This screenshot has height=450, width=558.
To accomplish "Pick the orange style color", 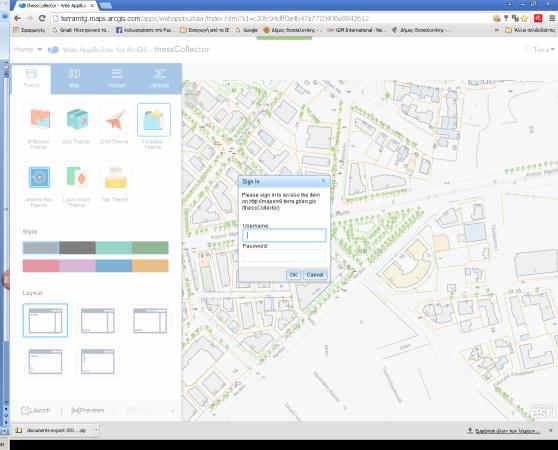I will [x=150, y=266].
